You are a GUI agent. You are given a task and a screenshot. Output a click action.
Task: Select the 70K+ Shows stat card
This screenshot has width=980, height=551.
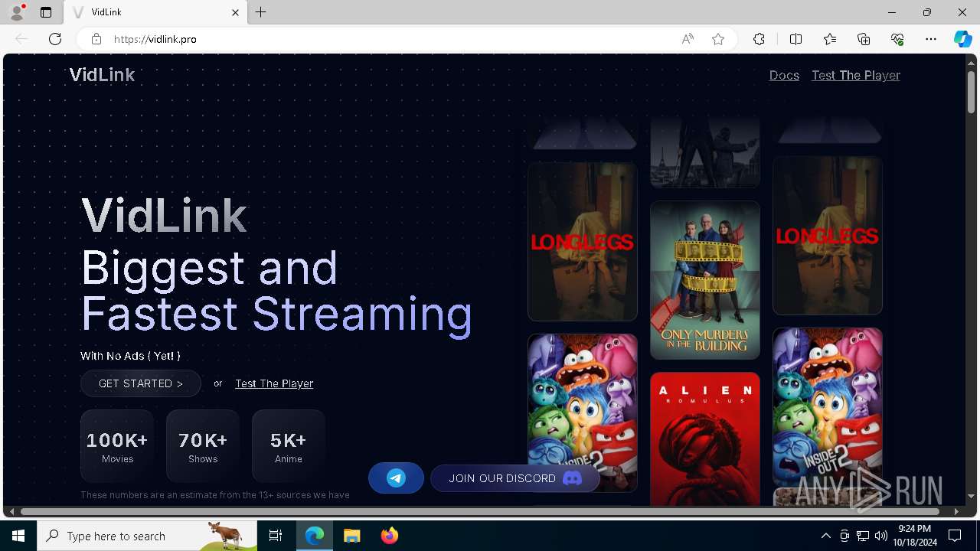(203, 446)
